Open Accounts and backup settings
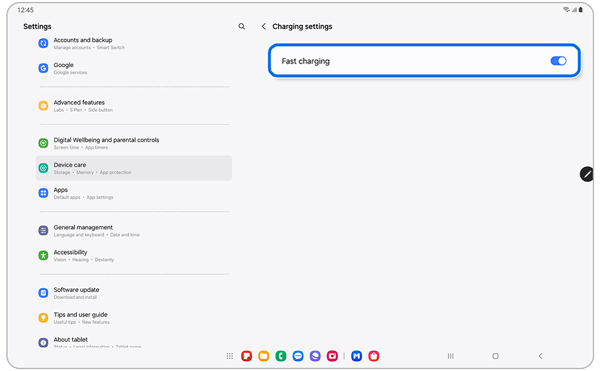Viewport: 600px width, 371px height. [134, 43]
